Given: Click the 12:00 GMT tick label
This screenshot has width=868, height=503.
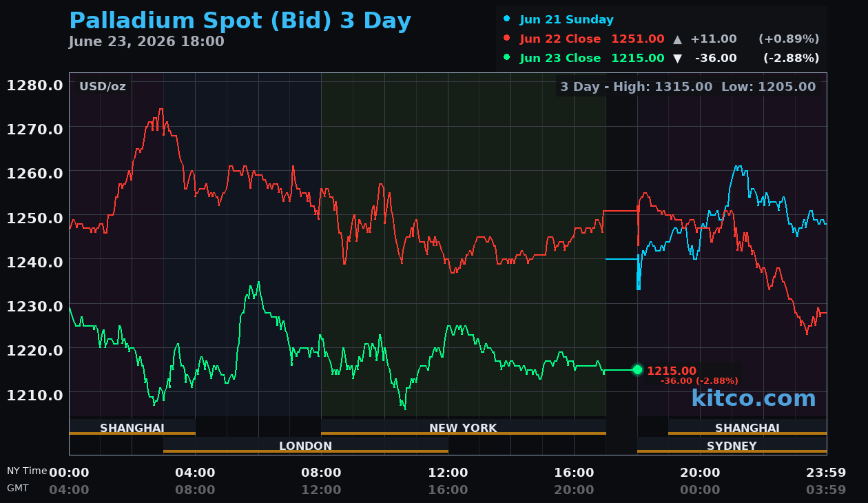Looking at the screenshot, I should point(321,490).
